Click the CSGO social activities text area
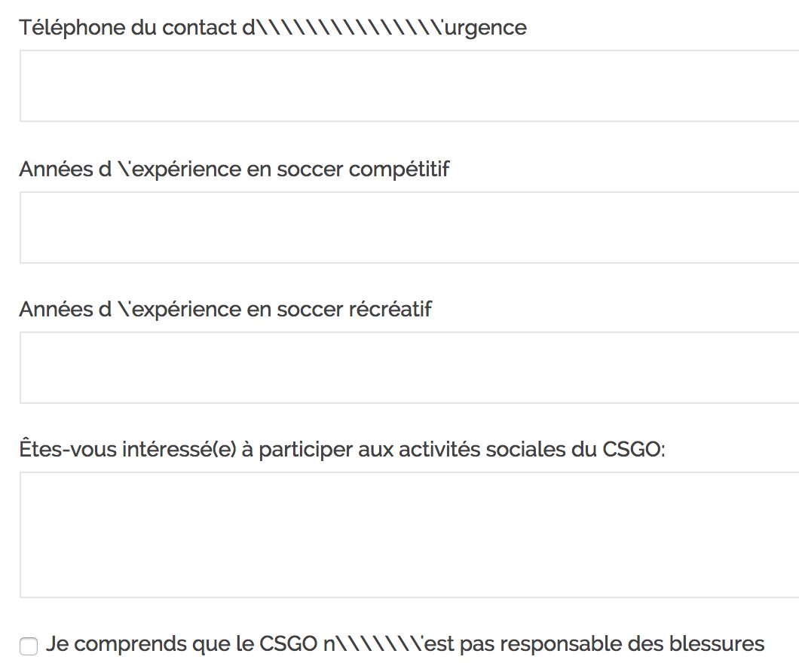The width and height of the screenshot is (799, 672). coord(407,535)
